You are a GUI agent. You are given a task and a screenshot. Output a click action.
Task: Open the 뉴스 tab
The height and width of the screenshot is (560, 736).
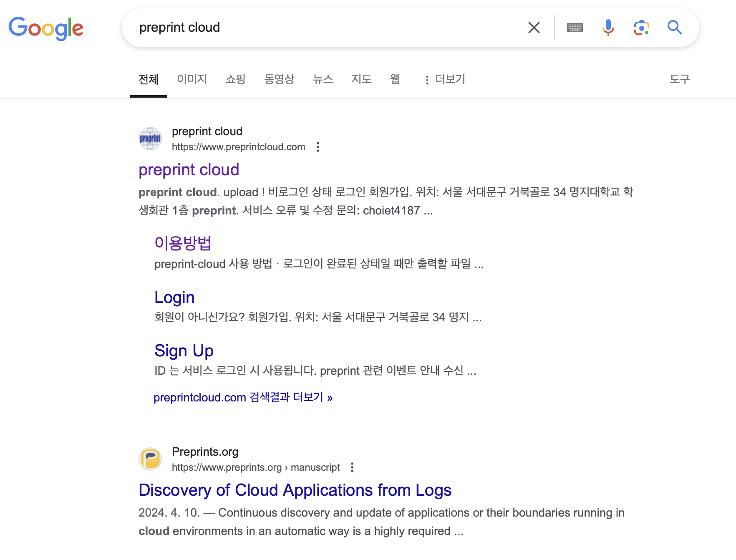(323, 79)
